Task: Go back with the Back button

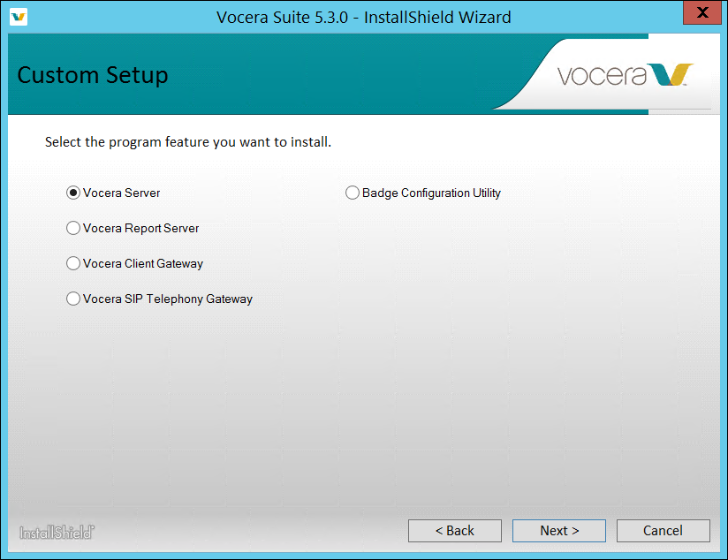Action: pyautogui.click(x=454, y=531)
